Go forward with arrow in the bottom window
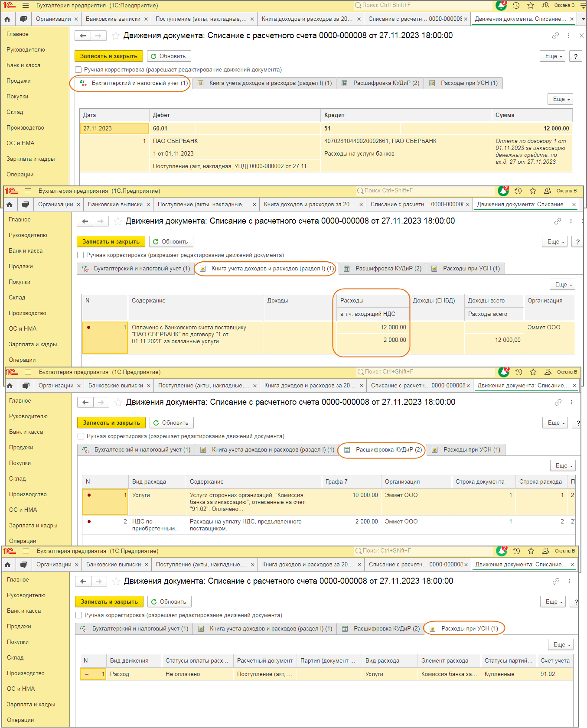This screenshot has height=728, width=587. (99, 581)
